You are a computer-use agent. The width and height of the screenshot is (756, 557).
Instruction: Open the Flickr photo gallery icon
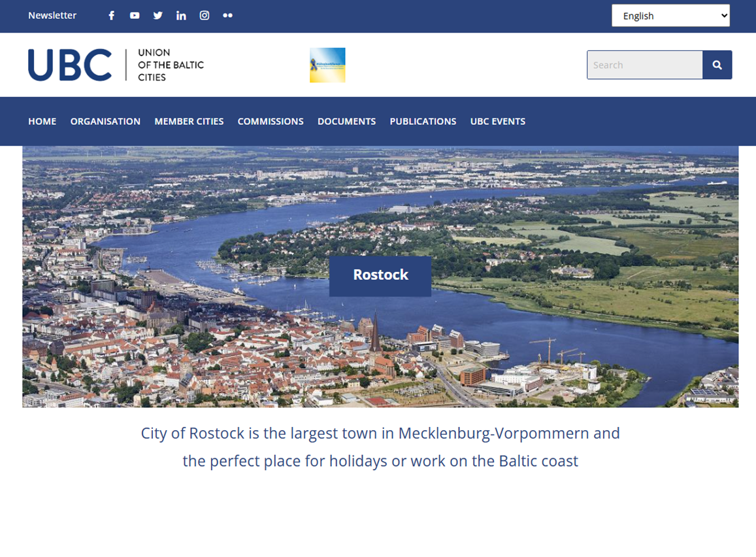tap(227, 16)
